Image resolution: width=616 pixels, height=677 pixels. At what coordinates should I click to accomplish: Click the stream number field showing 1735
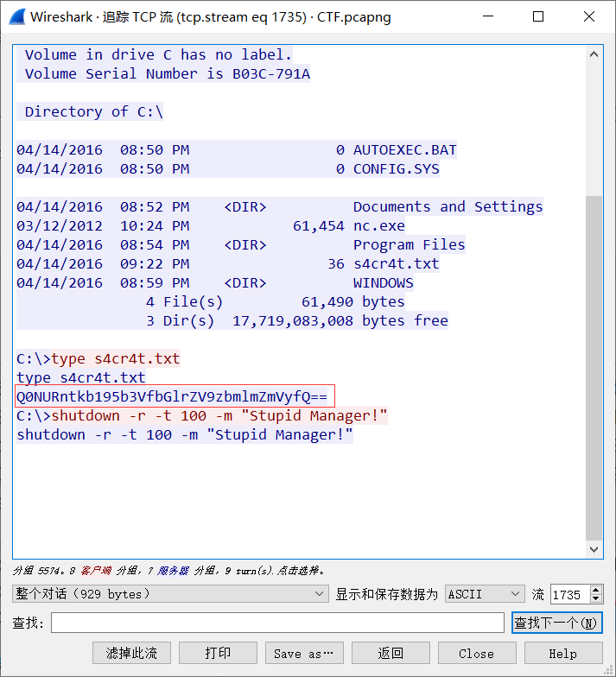[570, 594]
